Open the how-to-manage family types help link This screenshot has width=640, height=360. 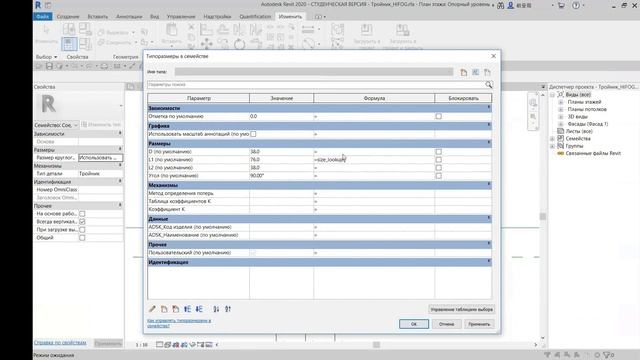(179, 323)
